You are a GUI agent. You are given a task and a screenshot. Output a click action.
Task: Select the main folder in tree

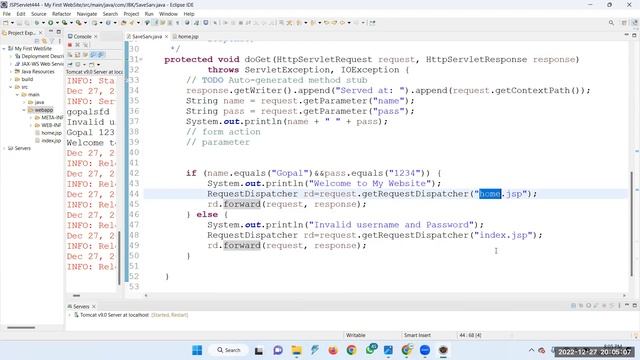[x=33, y=94]
